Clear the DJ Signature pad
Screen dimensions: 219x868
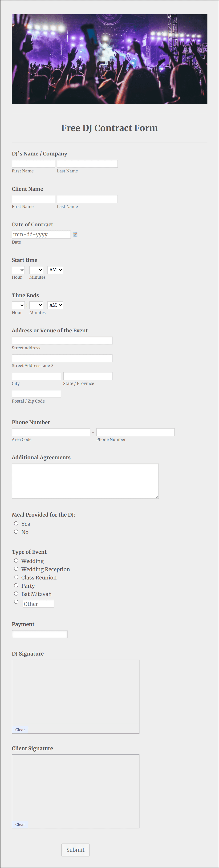point(20,730)
